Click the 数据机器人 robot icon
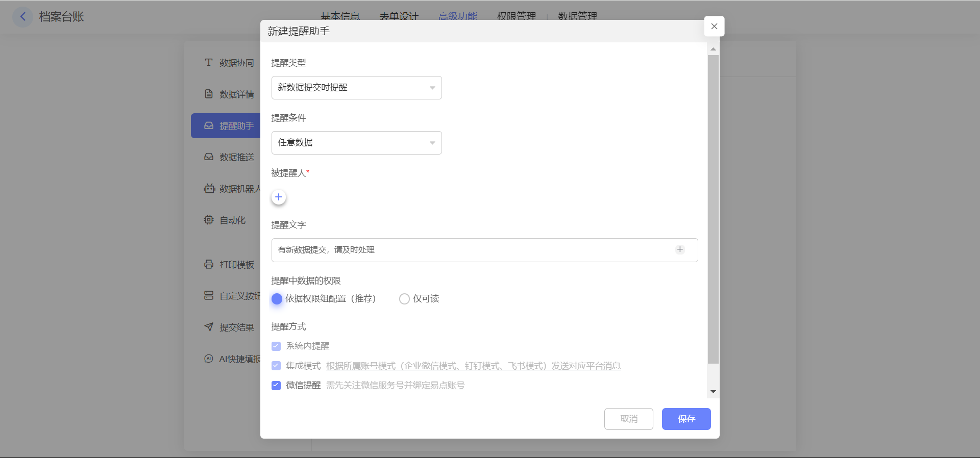This screenshot has height=458, width=980. tap(209, 189)
